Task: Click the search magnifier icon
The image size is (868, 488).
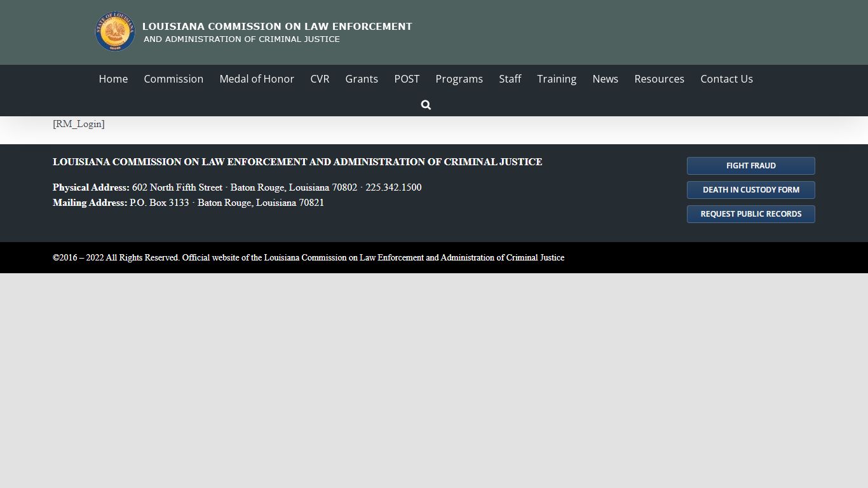Action: point(425,104)
